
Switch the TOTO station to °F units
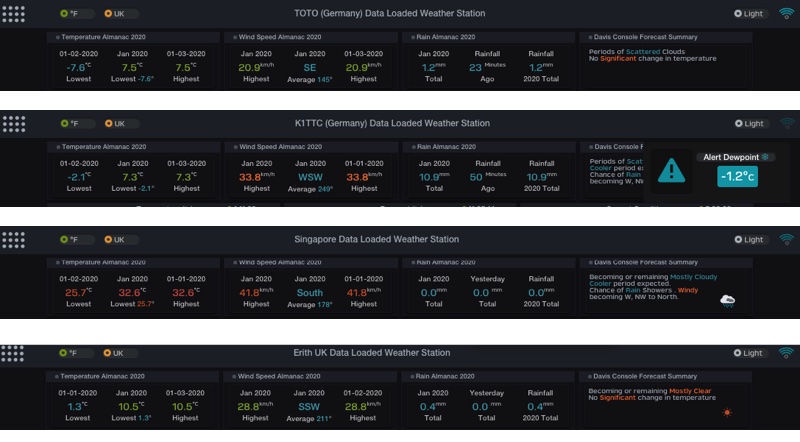coord(70,14)
